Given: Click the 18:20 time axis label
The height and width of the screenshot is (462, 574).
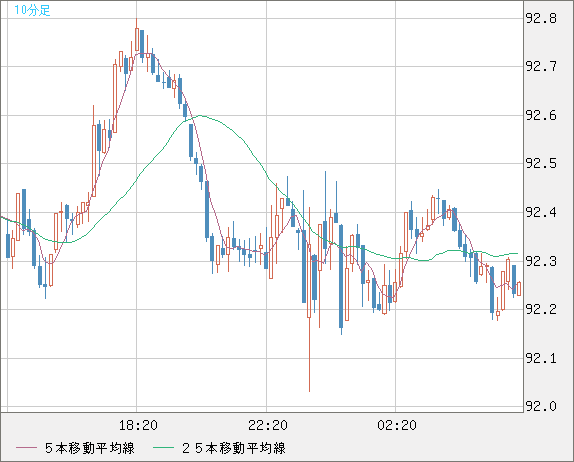Looking at the screenshot, I should (138, 425).
